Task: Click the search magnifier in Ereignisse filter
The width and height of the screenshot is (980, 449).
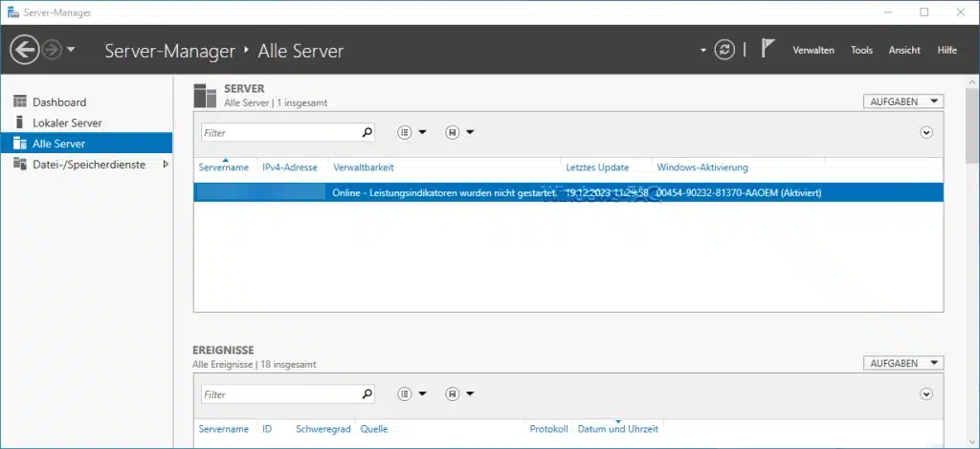Action: click(367, 394)
